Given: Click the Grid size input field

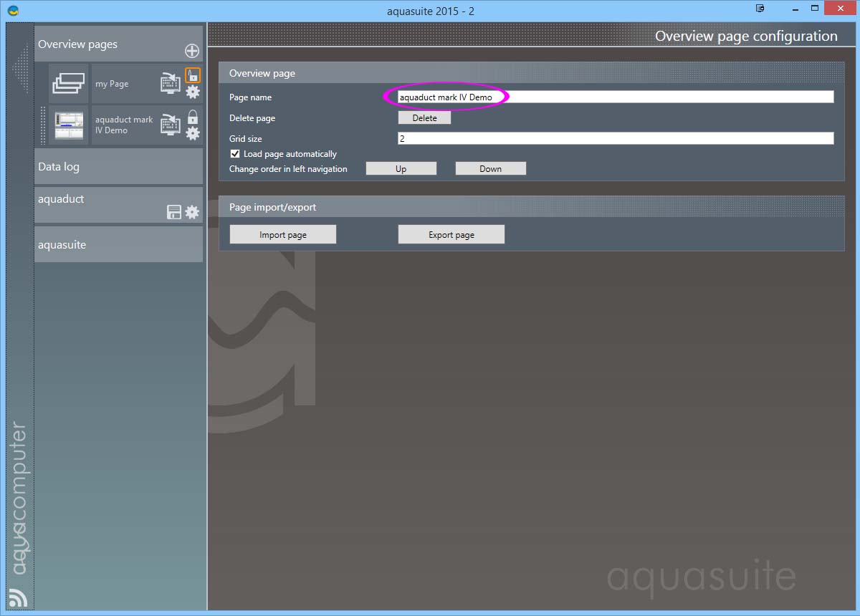Looking at the screenshot, I should pos(616,138).
